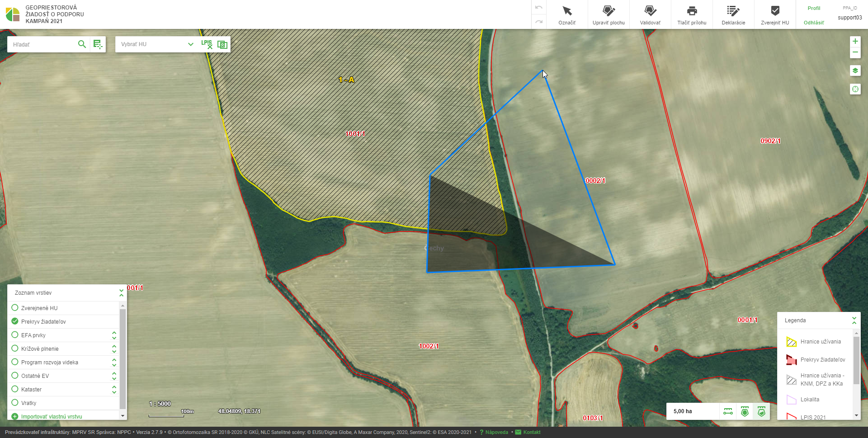Click the 1 : 5000 scale text
This screenshot has width=868, height=438.
point(160,404)
